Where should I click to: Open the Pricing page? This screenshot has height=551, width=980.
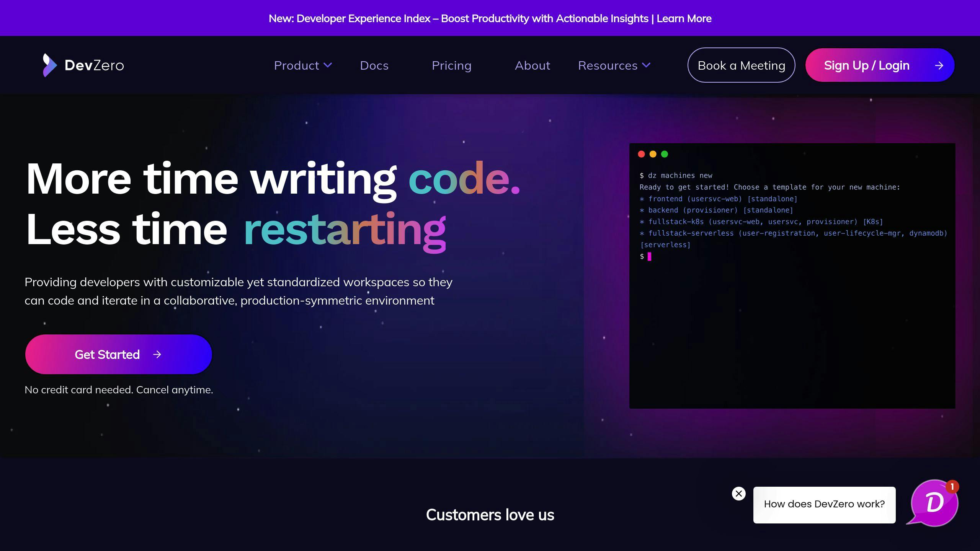point(452,65)
